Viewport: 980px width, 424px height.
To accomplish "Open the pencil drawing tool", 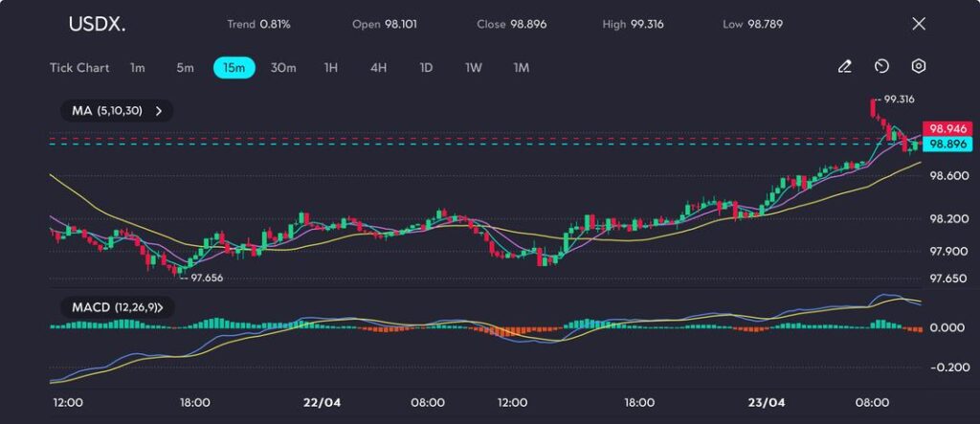I will tap(844, 67).
